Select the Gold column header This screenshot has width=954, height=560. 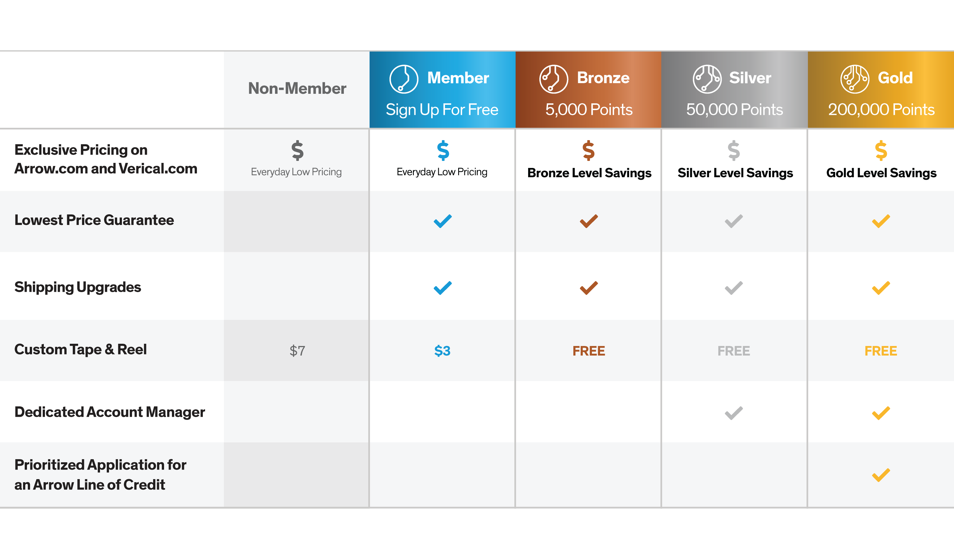pos(881,90)
